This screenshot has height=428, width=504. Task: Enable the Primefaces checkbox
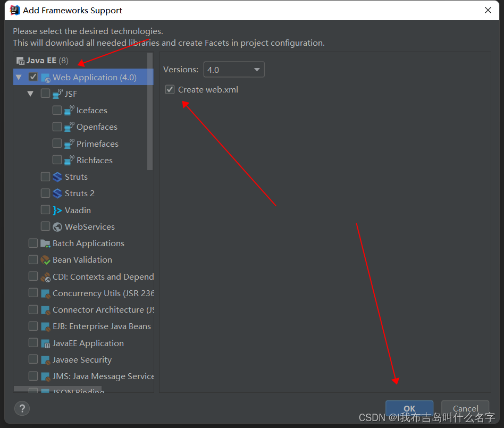tap(57, 143)
